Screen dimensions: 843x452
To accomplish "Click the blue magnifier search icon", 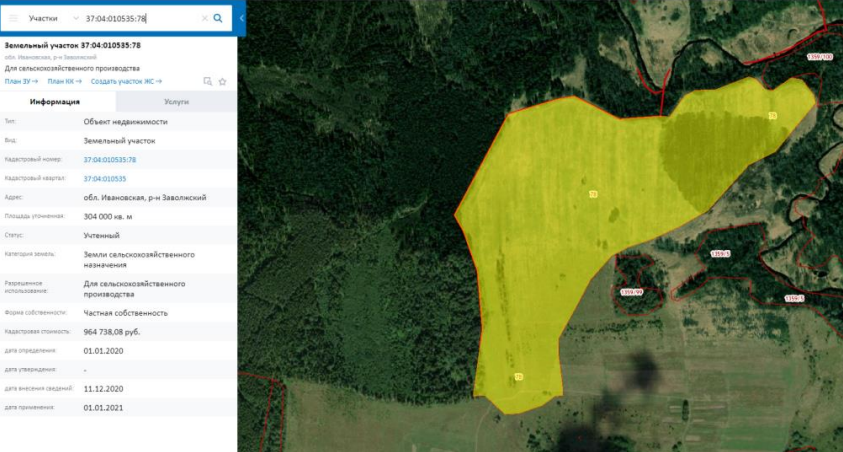I will click(x=218, y=18).
